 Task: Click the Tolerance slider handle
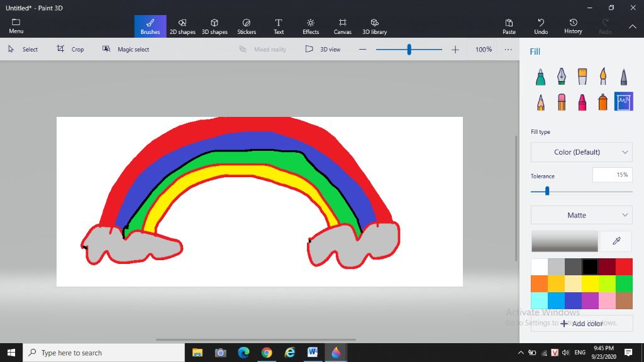pos(547,191)
